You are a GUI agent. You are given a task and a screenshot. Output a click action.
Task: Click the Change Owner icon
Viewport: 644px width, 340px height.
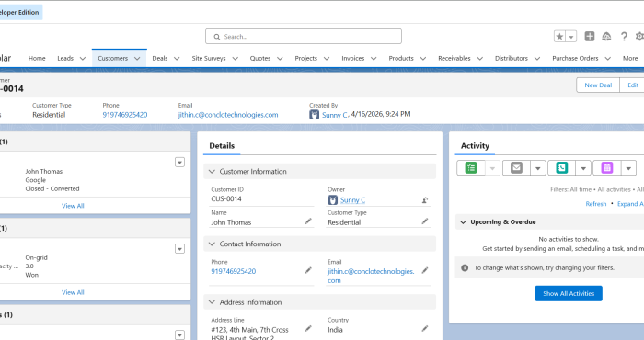pos(425,200)
